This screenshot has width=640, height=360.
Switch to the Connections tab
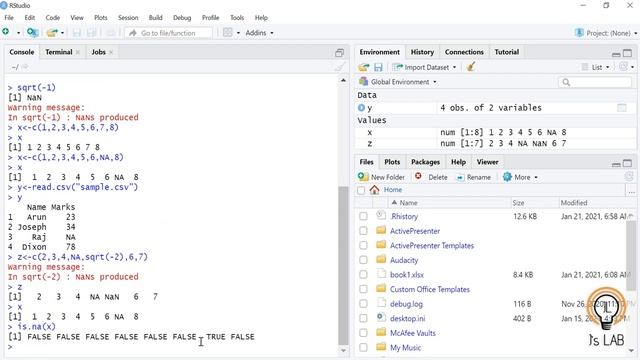(x=464, y=52)
